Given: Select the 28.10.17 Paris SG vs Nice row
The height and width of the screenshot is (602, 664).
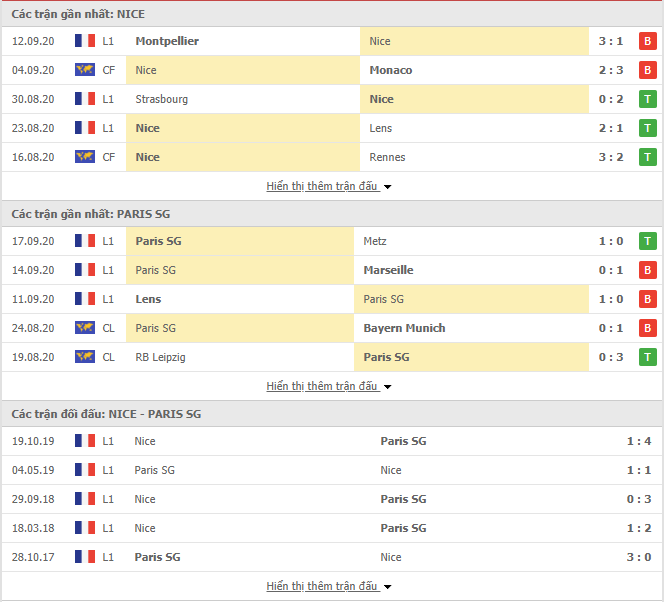Looking at the screenshot, I should [332, 557].
